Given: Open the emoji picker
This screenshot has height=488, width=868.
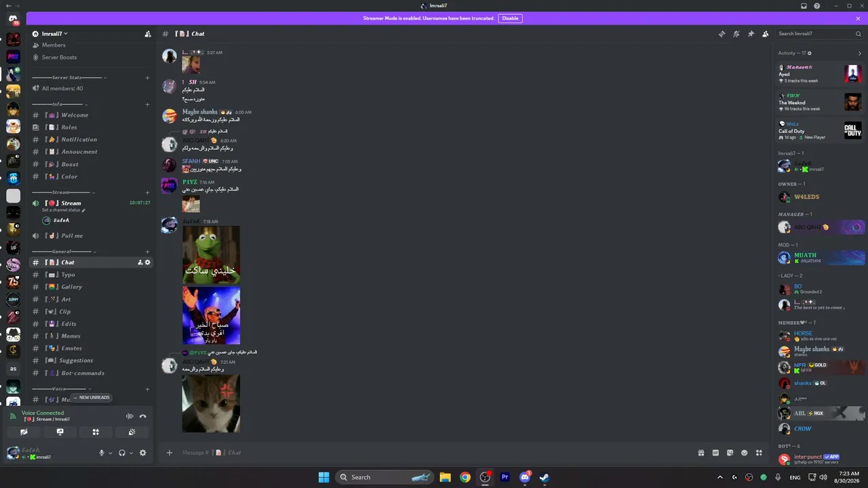Looking at the screenshot, I should pyautogui.click(x=745, y=453).
